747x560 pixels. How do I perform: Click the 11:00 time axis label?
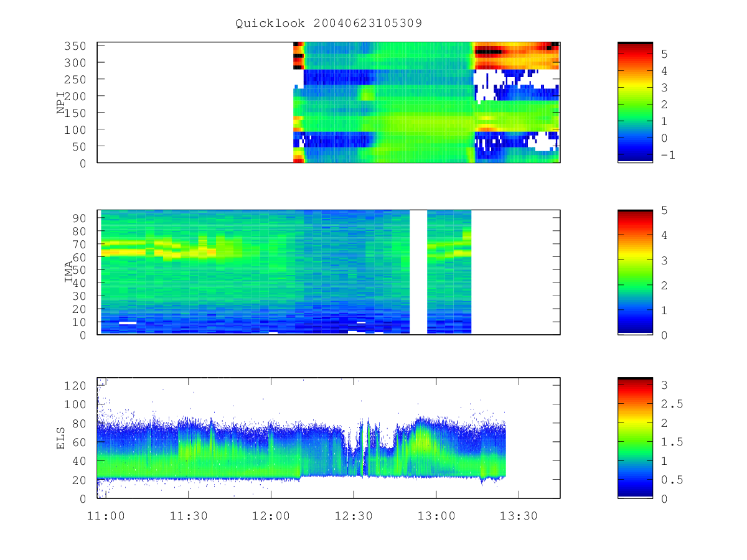(106, 516)
